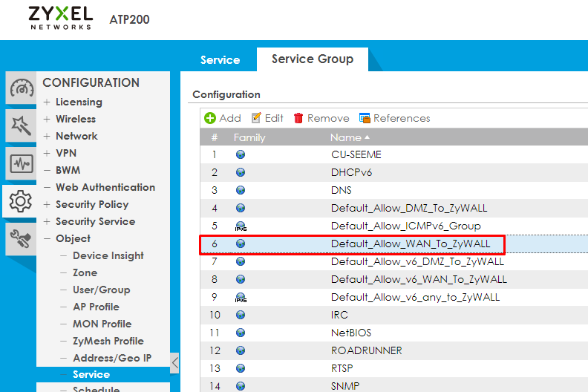The width and height of the screenshot is (588, 392).
Task: Collapse the Object menu section
Action: pos(47,238)
